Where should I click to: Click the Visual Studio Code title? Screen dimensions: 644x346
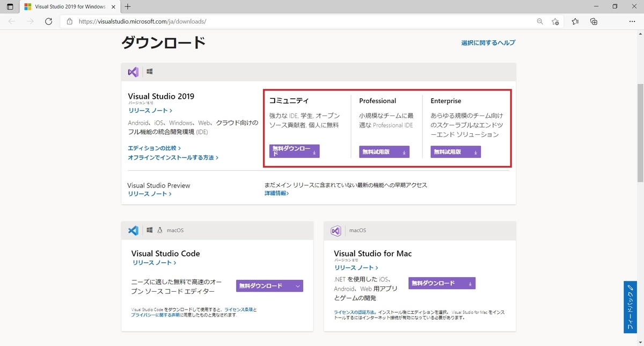point(165,254)
